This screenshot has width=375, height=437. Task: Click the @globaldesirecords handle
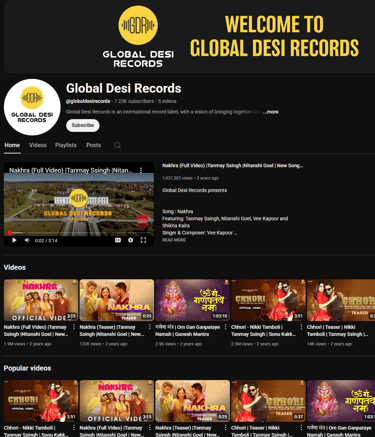88,101
